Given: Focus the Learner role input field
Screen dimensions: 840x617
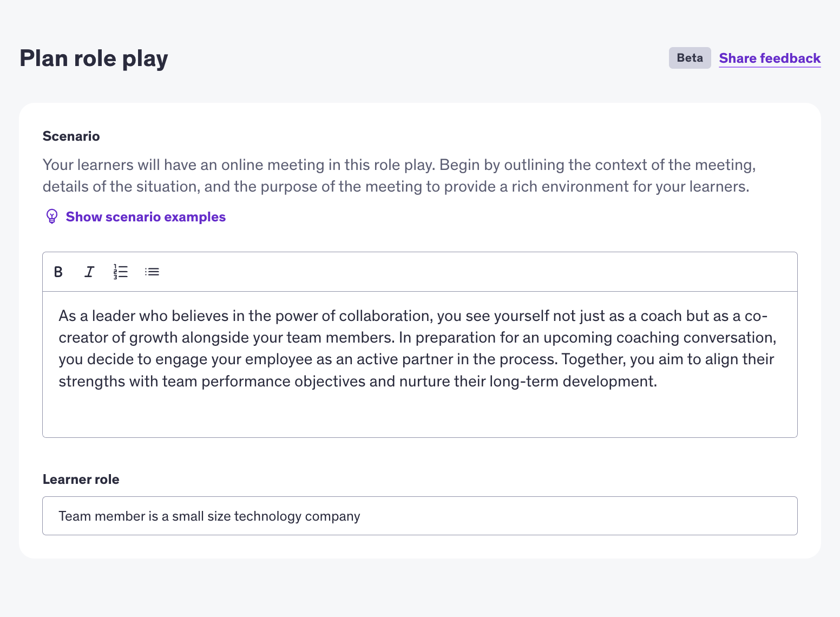Looking at the screenshot, I should 541,516.
